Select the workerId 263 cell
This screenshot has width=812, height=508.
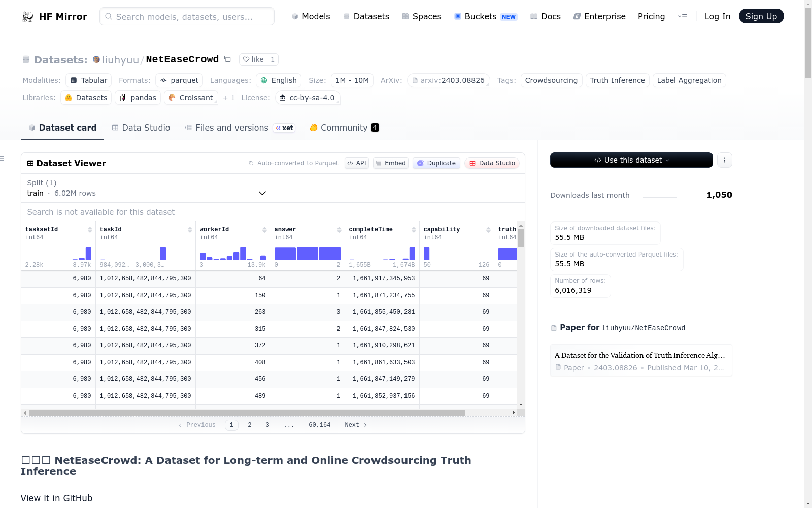coord(233,312)
